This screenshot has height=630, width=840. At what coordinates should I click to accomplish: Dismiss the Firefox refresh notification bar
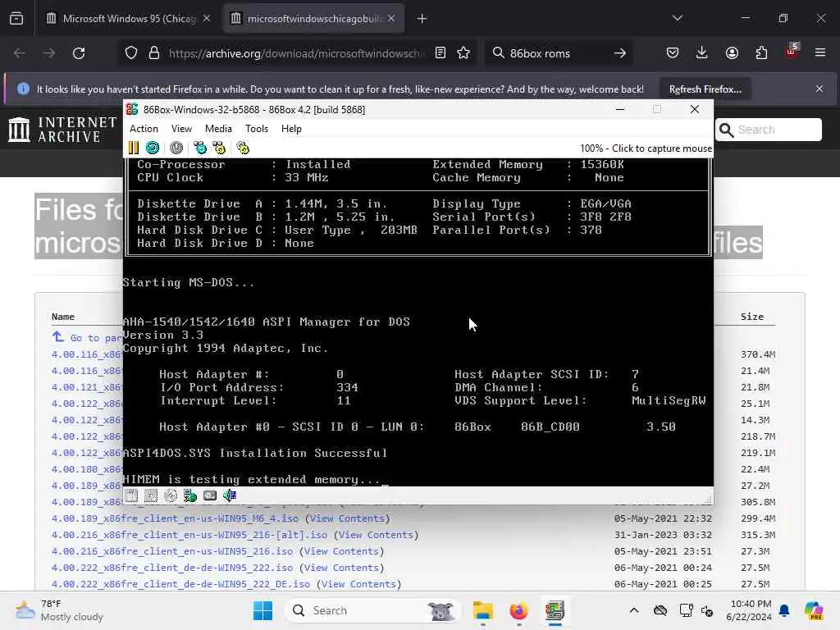point(819,89)
